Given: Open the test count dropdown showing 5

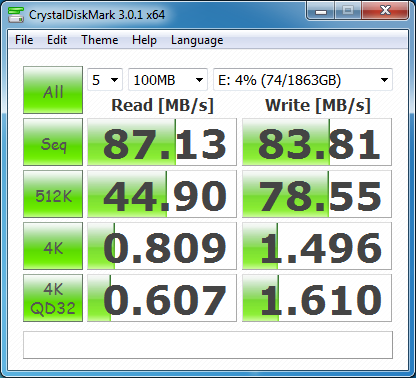Looking at the screenshot, I should click(x=105, y=80).
